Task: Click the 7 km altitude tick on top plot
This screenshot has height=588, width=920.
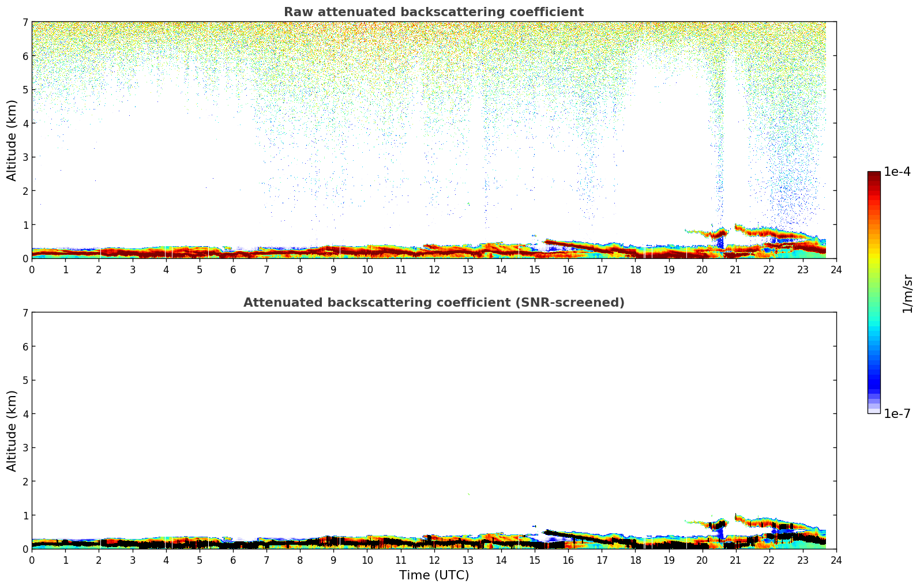Action: (x=25, y=22)
